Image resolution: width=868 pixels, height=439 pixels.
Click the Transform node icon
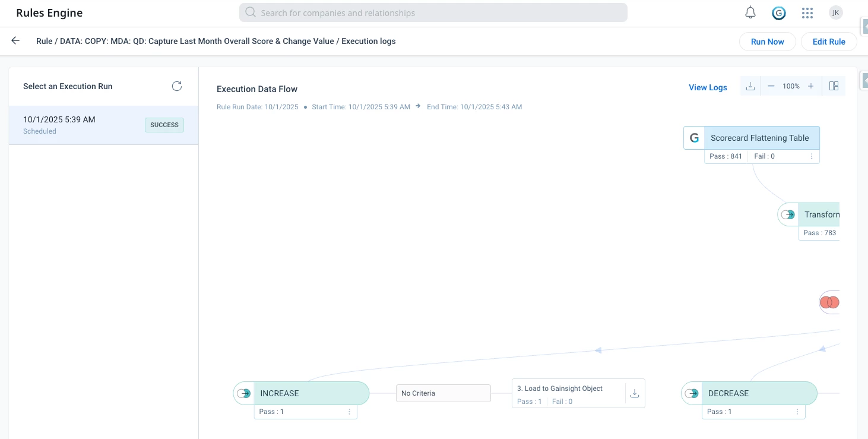click(x=788, y=214)
